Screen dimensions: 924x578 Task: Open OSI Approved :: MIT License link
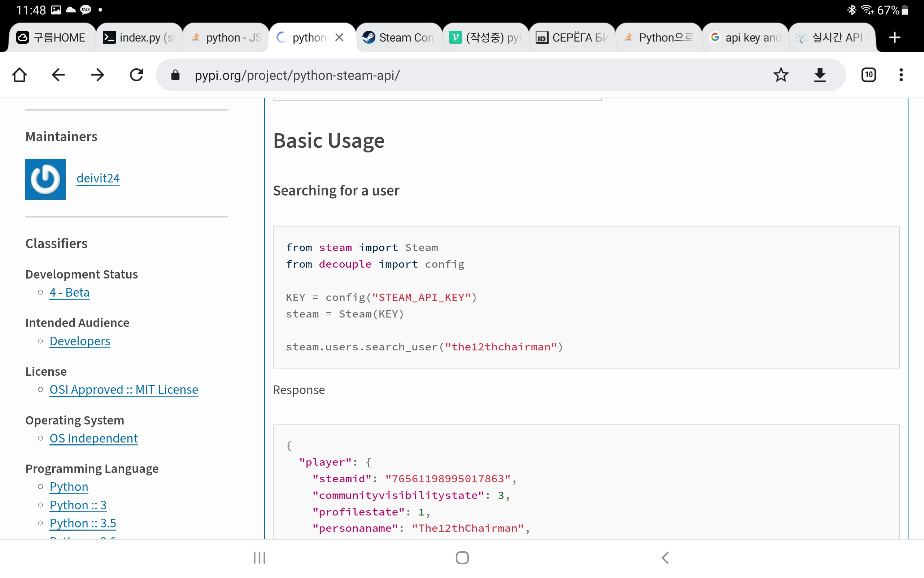coord(124,389)
